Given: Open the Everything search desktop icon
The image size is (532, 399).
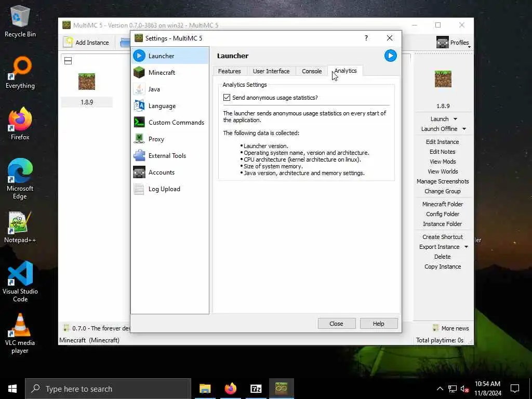Looking at the screenshot, I should 20,73.
